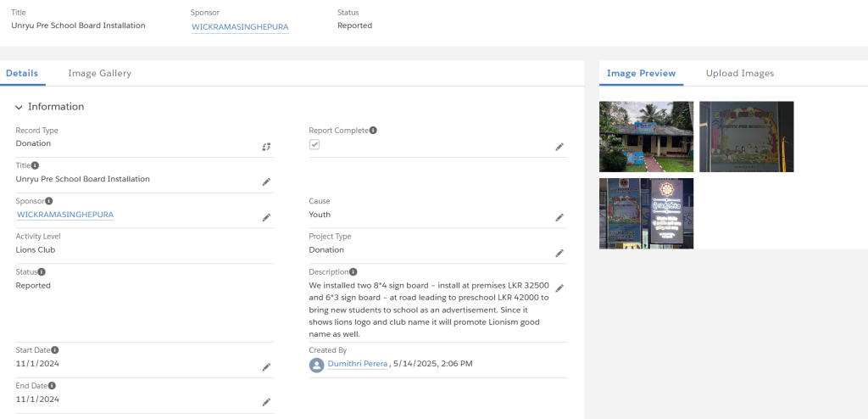
Task: Show info tooltip for Sponsor field
Action: tap(48, 201)
